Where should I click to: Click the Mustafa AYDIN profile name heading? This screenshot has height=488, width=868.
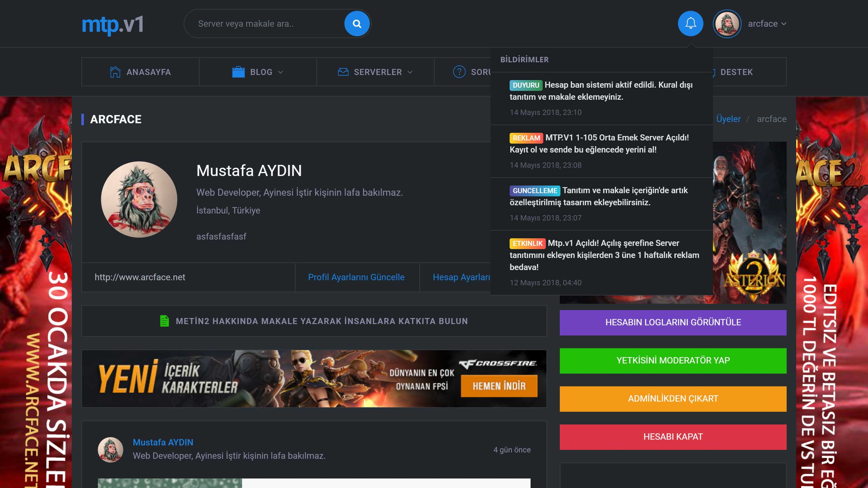249,171
